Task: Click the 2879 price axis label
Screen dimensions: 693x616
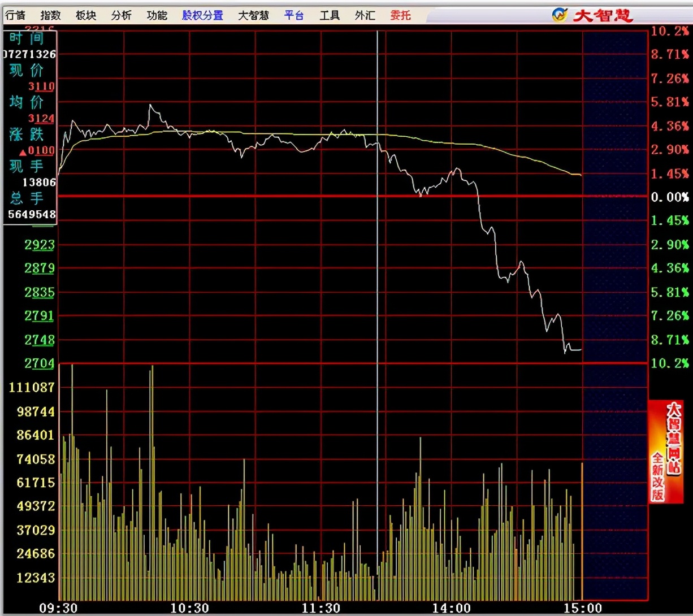Action: 40,268
